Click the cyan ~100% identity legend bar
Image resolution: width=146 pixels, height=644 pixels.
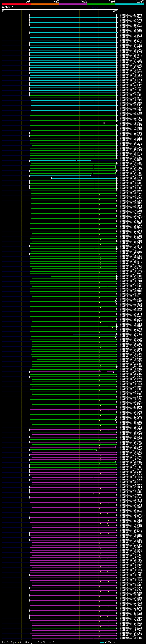click(130, 4)
